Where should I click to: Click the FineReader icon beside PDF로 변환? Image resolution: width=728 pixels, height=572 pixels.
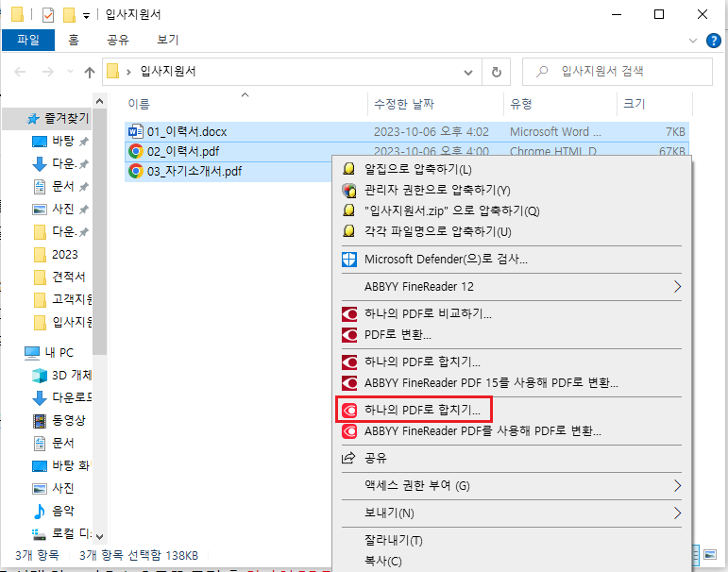(349, 335)
